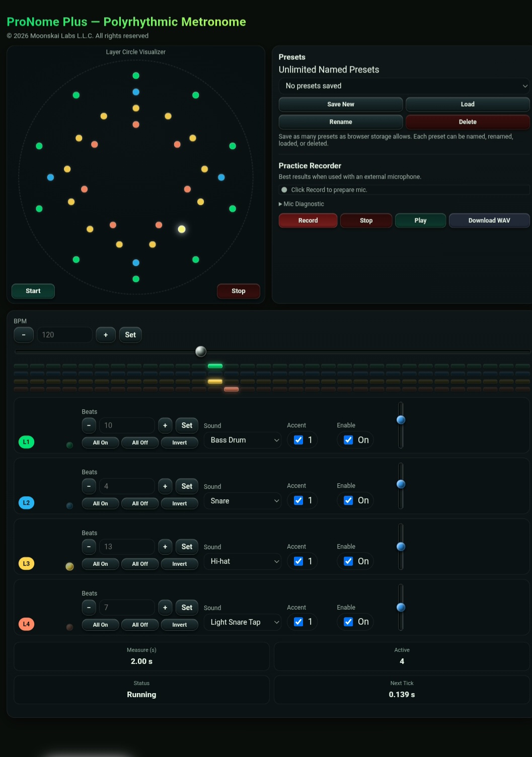Click the Delete preset button
This screenshot has width=532, height=757.
coord(468,122)
